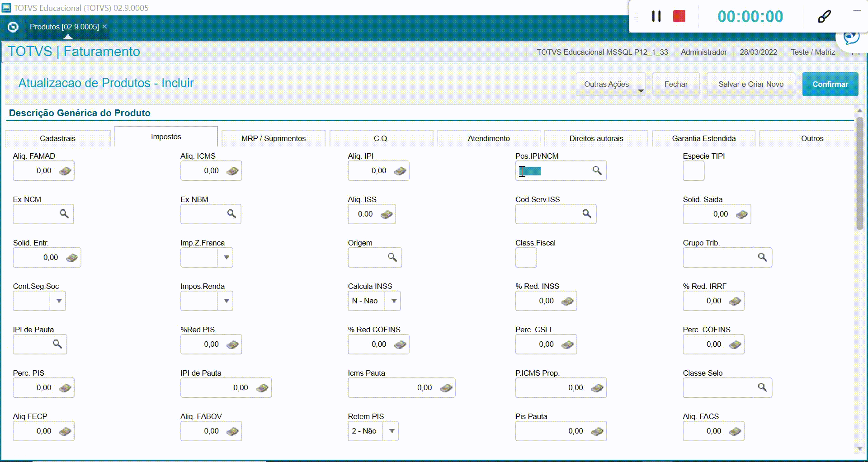Click Salvar e Criar Novo button

click(x=751, y=84)
